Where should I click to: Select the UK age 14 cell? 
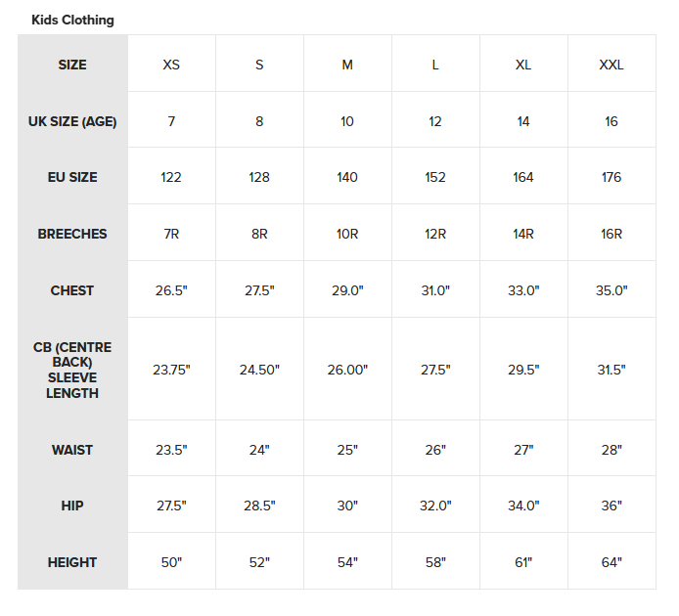click(x=523, y=121)
